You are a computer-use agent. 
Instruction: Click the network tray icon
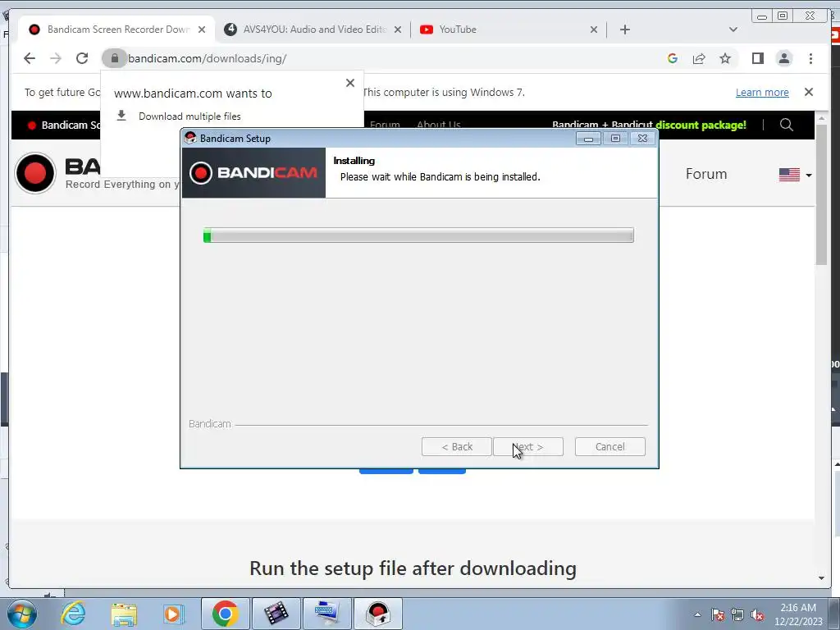click(737, 615)
